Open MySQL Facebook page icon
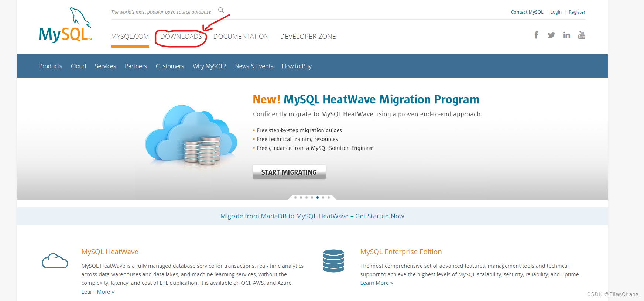 coord(536,35)
